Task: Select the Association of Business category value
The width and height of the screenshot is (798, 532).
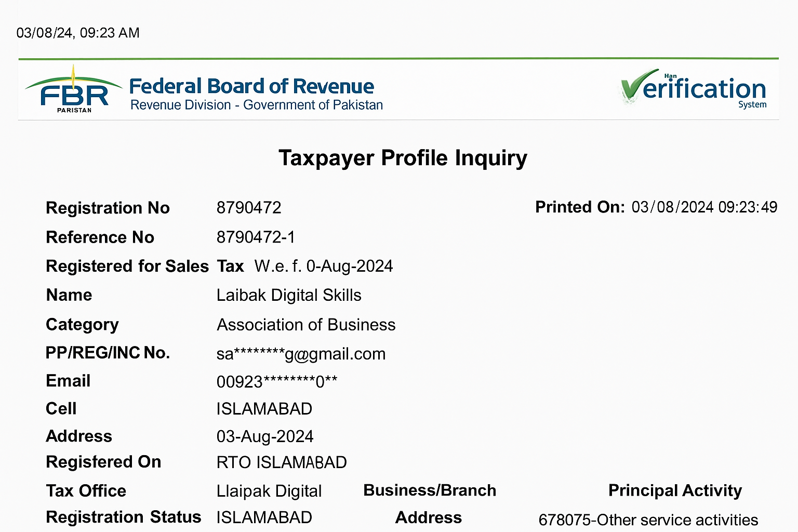Action: click(x=306, y=325)
